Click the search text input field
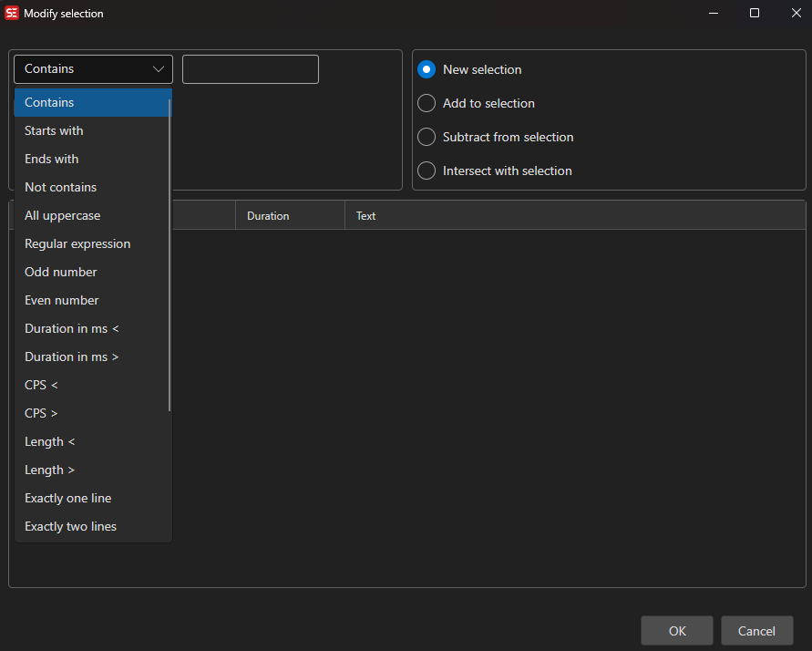This screenshot has width=812, height=651. [x=250, y=68]
